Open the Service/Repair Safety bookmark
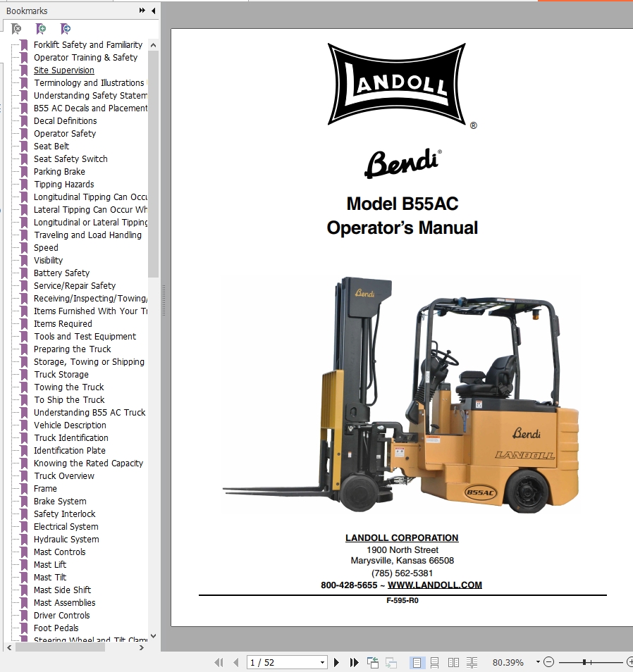Image resolution: width=633 pixels, height=672 pixels. (75, 285)
